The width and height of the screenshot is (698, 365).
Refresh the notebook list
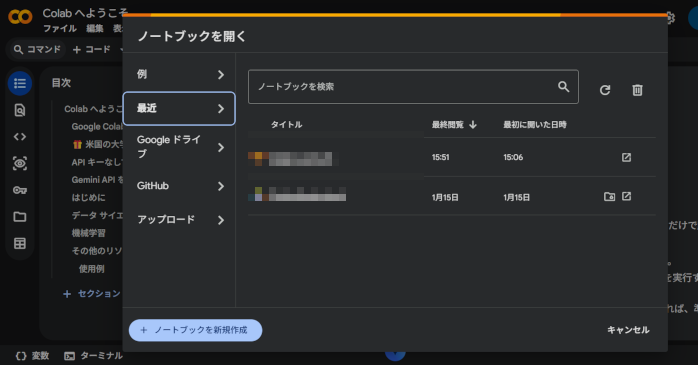(x=605, y=90)
